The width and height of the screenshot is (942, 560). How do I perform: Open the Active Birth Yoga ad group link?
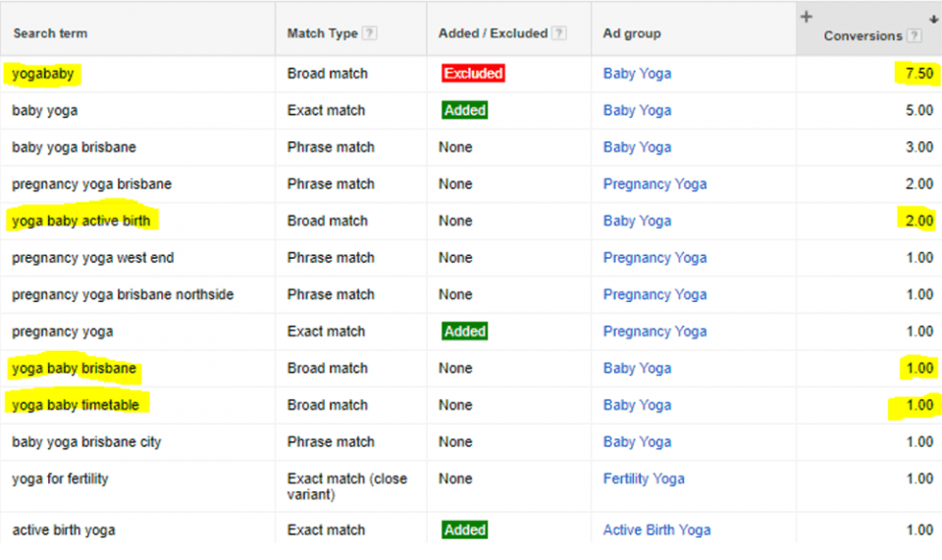coord(656,531)
